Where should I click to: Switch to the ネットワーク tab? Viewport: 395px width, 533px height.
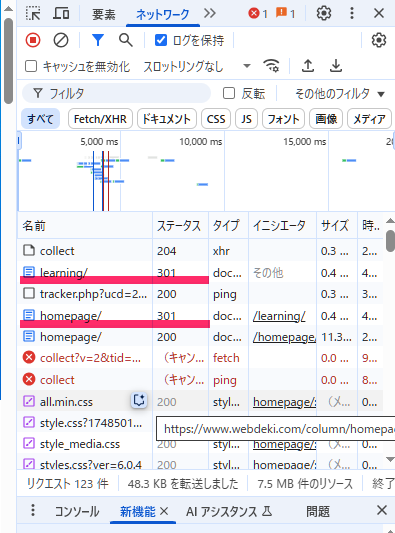pos(162,14)
